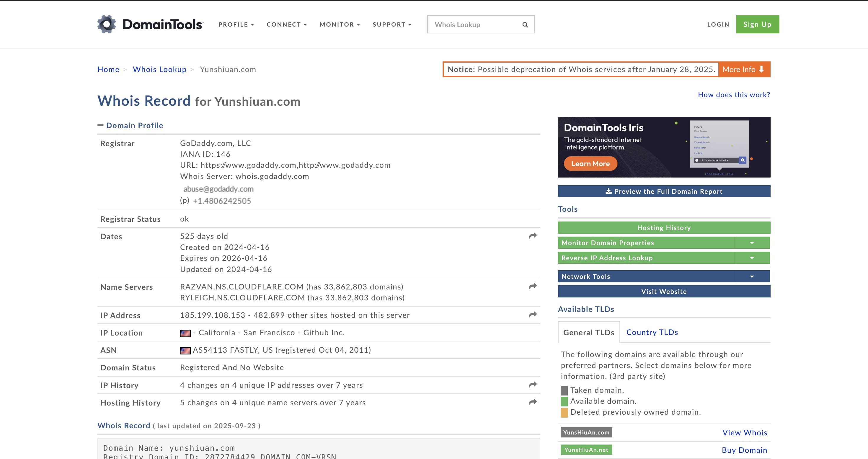Click Preview the Full Domain Report
Screen dimensions: 868x459
pos(663,191)
